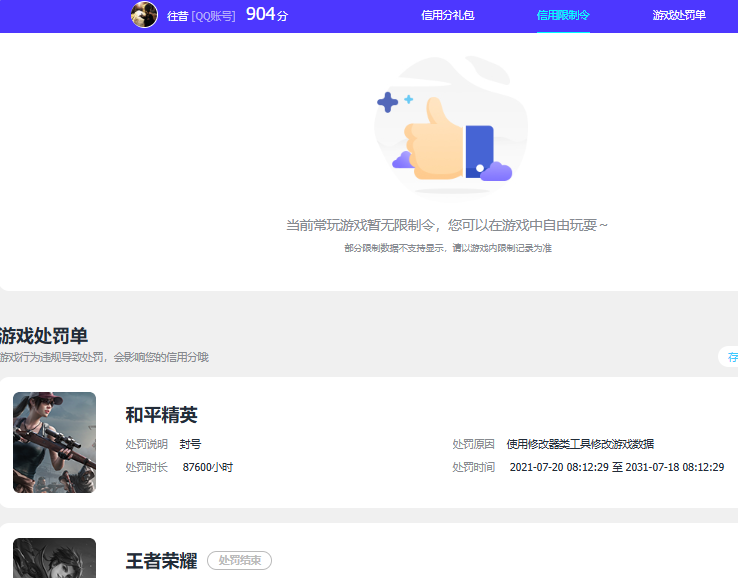Click the user avatar in the header
The width and height of the screenshot is (738, 578).
(x=144, y=15)
